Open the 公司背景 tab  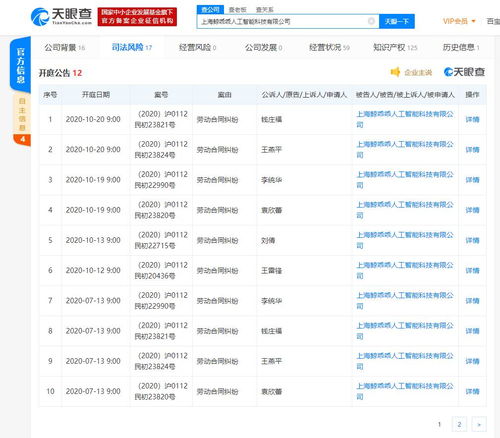65,47
